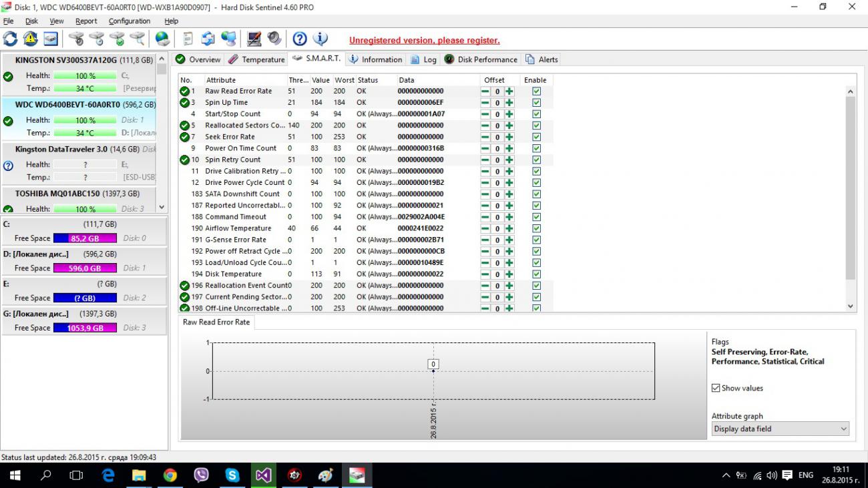868x488 pixels.
Task: Click the monitor configuration toolbar icon
Action: pyautogui.click(x=254, y=39)
